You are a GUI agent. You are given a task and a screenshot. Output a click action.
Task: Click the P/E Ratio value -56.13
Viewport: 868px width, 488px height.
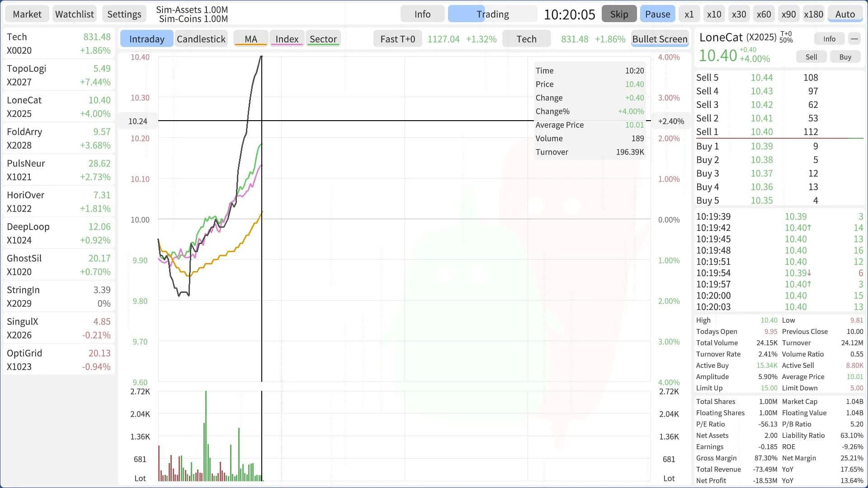click(768, 424)
